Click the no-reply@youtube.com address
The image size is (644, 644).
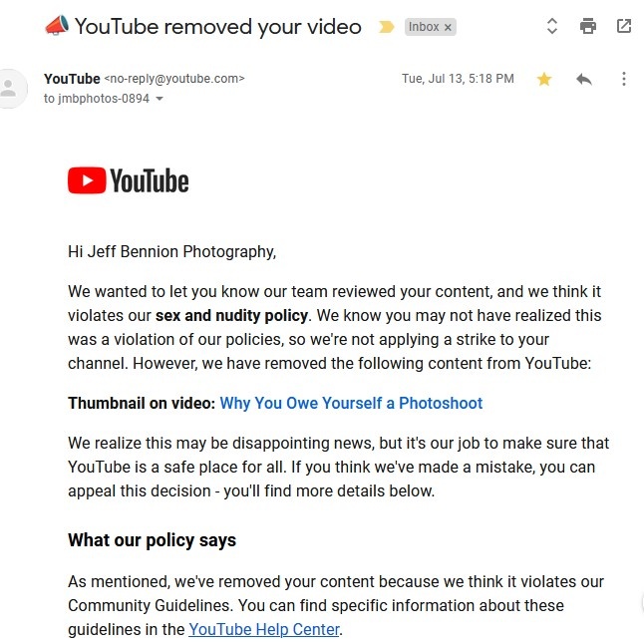[174, 79]
